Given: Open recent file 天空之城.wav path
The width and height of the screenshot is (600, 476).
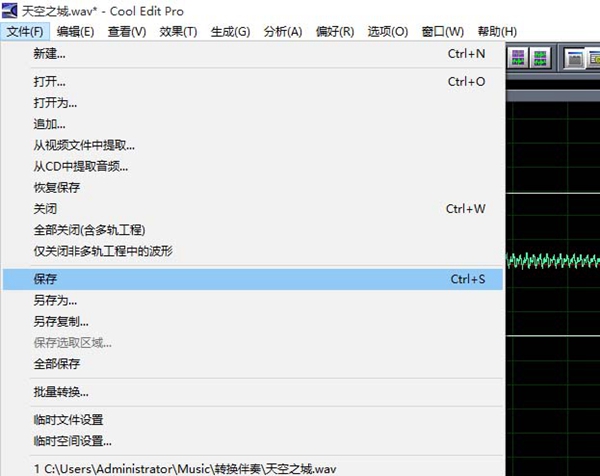Looking at the screenshot, I should coord(253,468).
